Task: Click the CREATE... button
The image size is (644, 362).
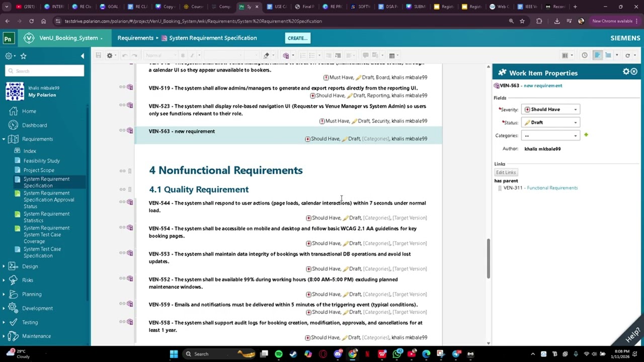Action: [297, 38]
